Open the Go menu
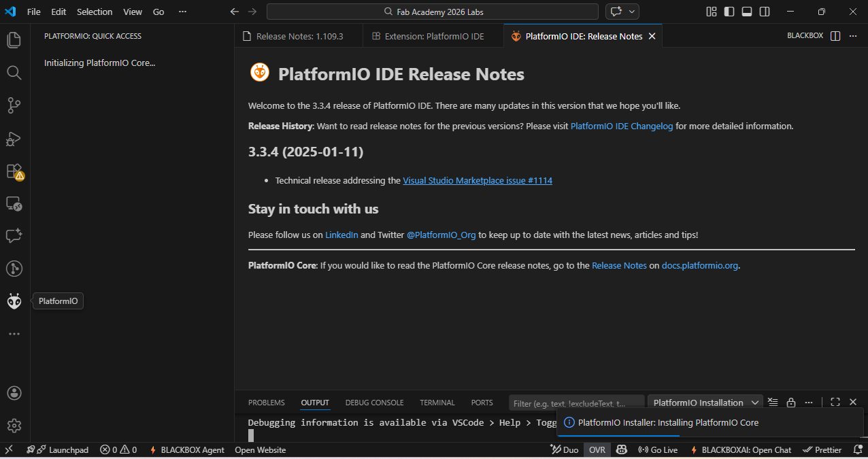868x459 pixels. (158, 12)
